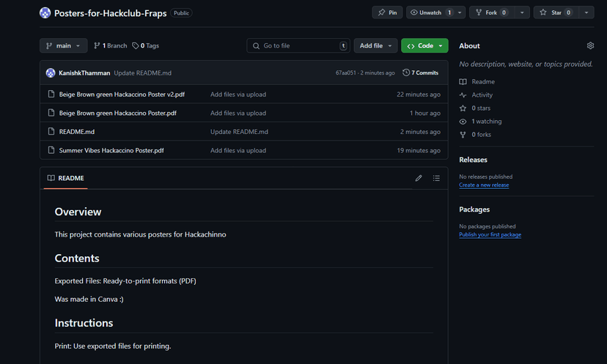
Task: Open the Packages heading link
Action: 474,209
